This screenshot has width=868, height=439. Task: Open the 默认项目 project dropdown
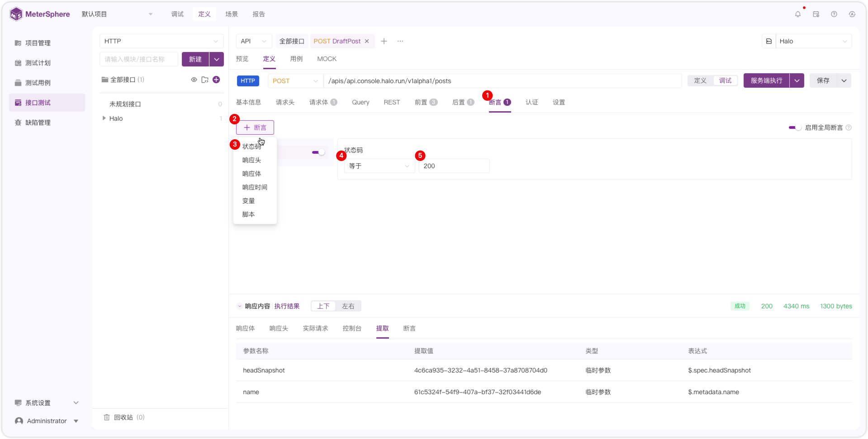(117, 14)
